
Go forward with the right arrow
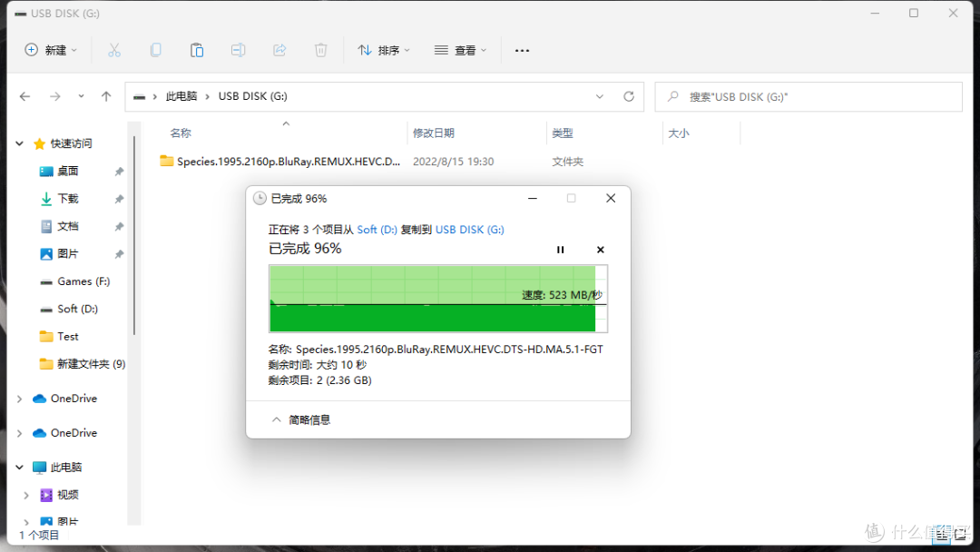point(55,96)
